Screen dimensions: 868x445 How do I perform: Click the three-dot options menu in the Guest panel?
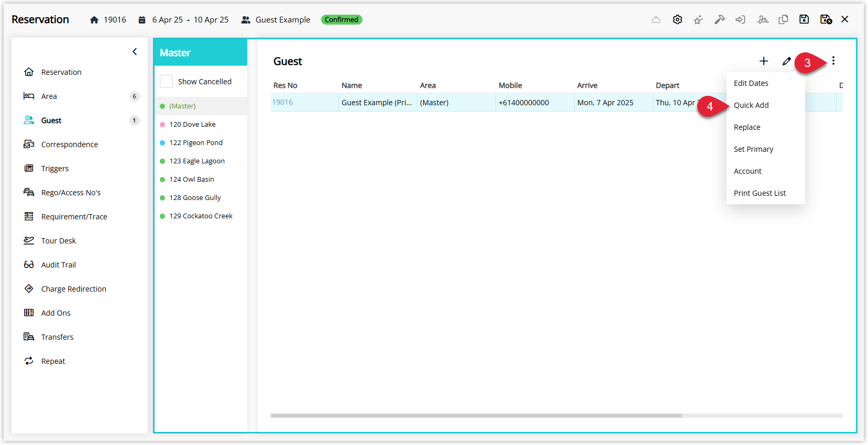833,61
